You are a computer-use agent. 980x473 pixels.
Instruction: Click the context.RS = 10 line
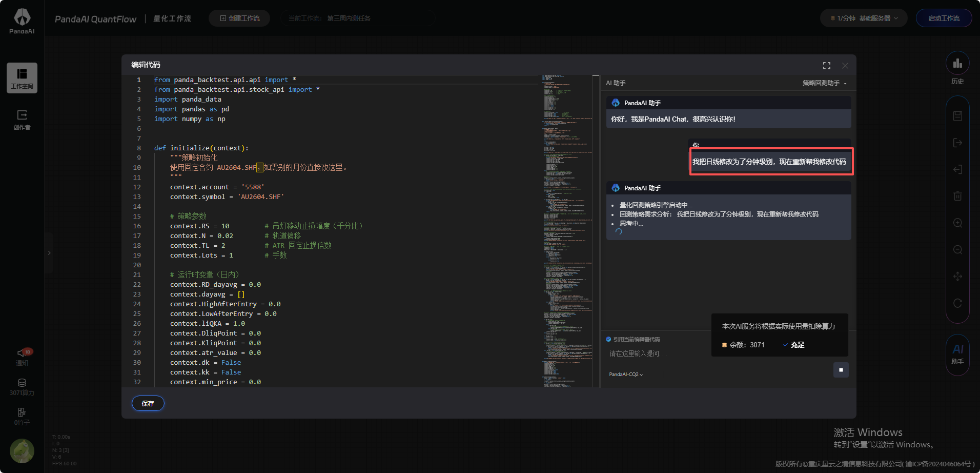tap(200, 226)
